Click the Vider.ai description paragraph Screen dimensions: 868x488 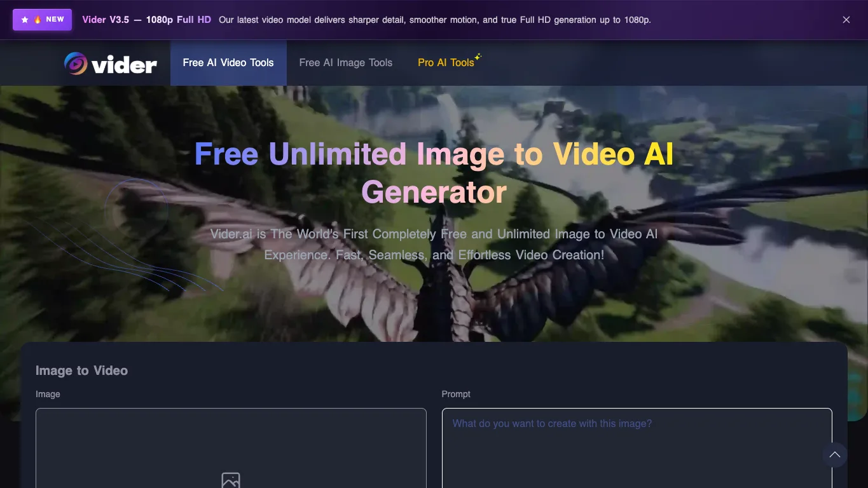[434, 245]
